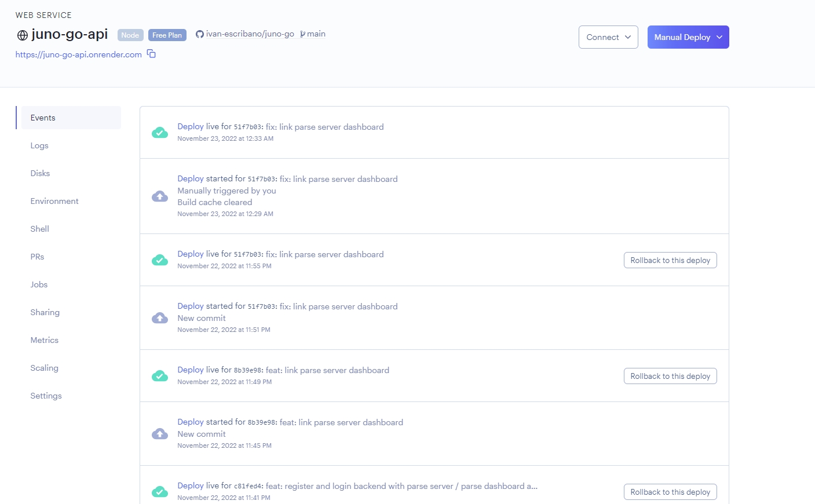This screenshot has width=815, height=504.
Task: Open the Scaling section
Action: pyautogui.click(x=44, y=368)
